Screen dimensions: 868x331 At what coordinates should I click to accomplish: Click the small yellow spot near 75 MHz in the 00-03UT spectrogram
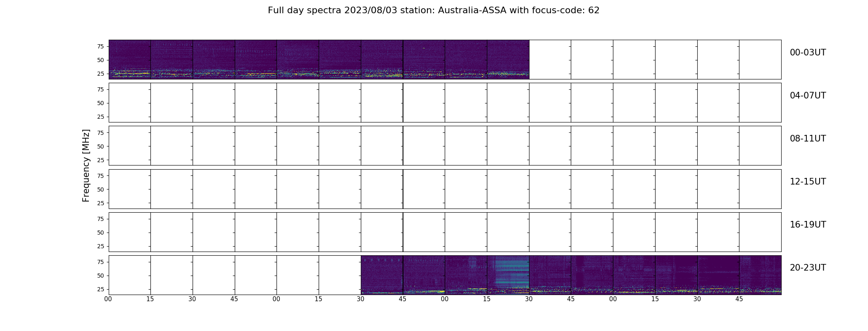coord(424,48)
